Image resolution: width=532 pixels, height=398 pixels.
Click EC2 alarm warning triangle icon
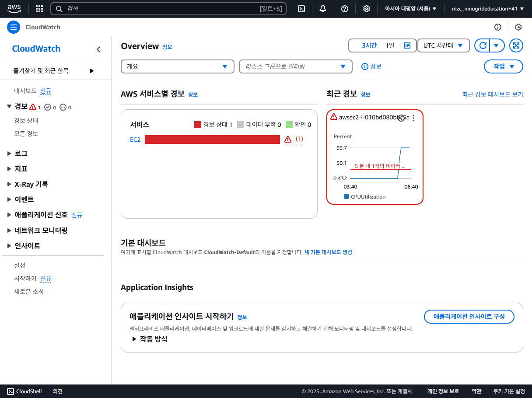tap(288, 139)
